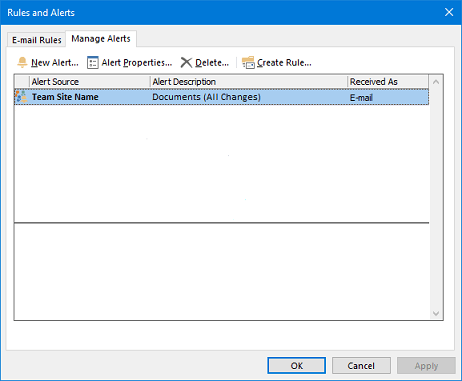Click the Create Rule folder icon
This screenshot has width=462, height=381.
(x=248, y=62)
